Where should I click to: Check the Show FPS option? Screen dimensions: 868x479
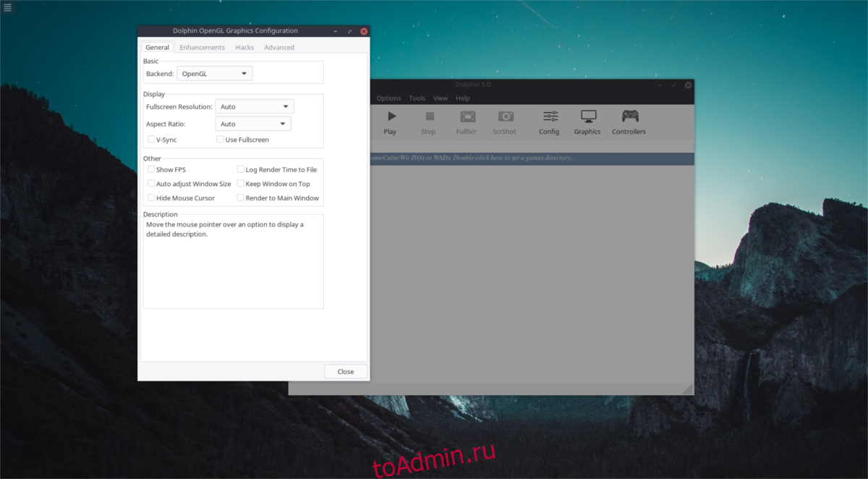(150, 169)
